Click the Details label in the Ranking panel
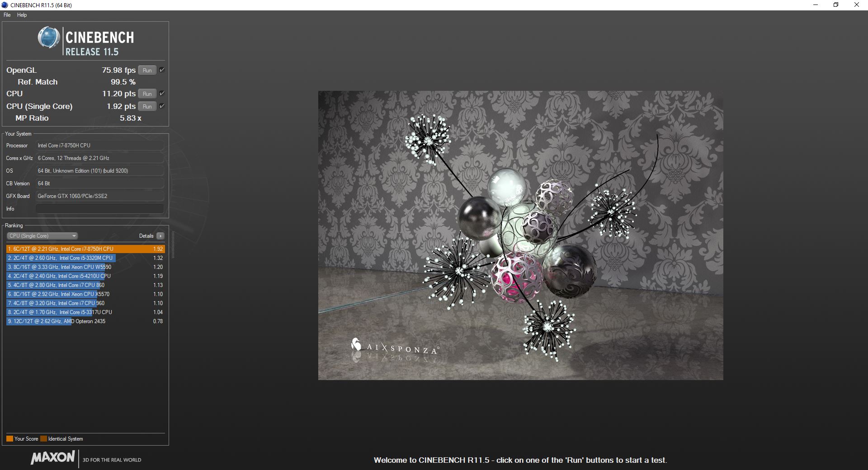 tap(146, 236)
